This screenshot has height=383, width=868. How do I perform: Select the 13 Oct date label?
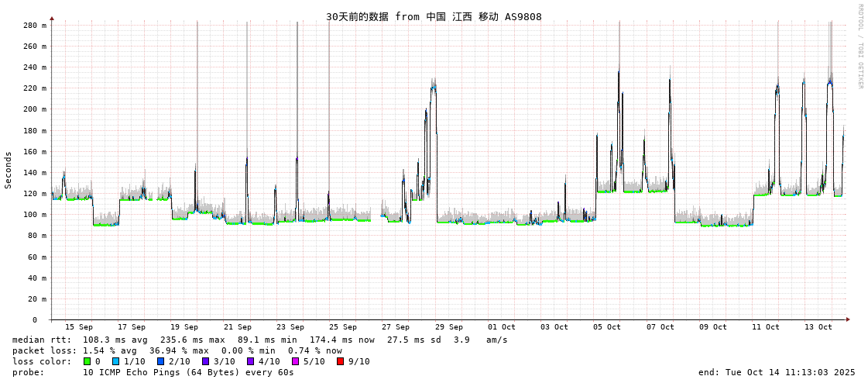click(x=818, y=327)
